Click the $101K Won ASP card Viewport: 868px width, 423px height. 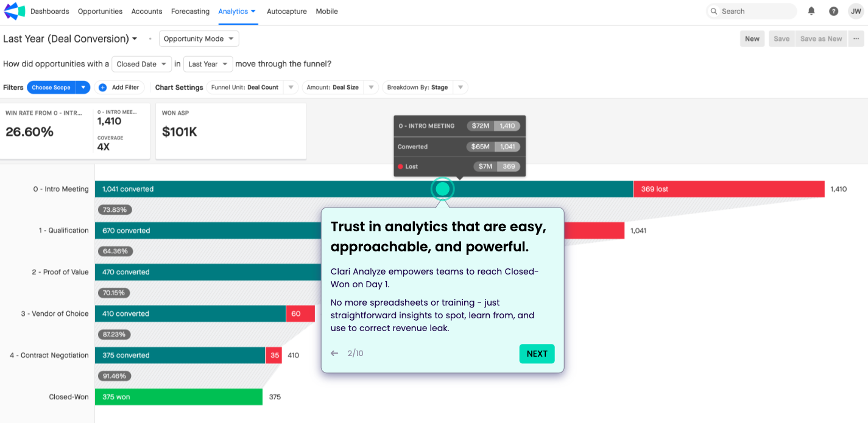pos(231,131)
